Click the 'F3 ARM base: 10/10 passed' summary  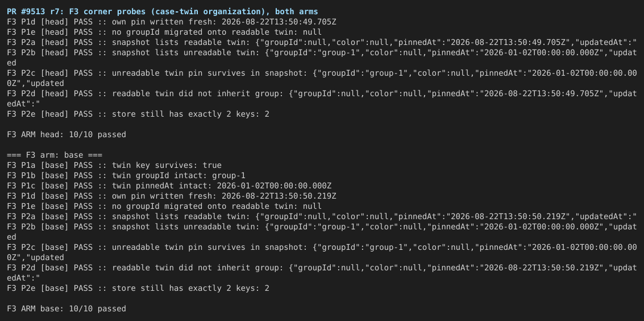coord(67,308)
